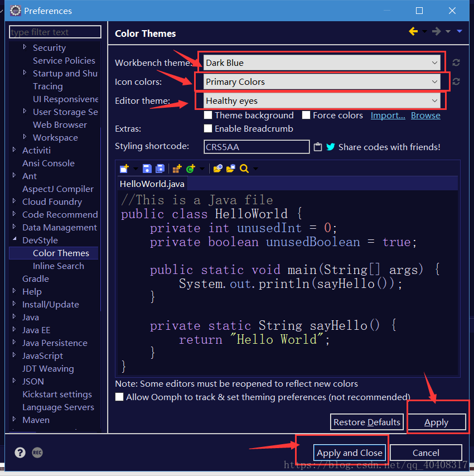This screenshot has width=474, height=476.
Task: Open the blue view menu dropdown arrow
Action: 460,31
